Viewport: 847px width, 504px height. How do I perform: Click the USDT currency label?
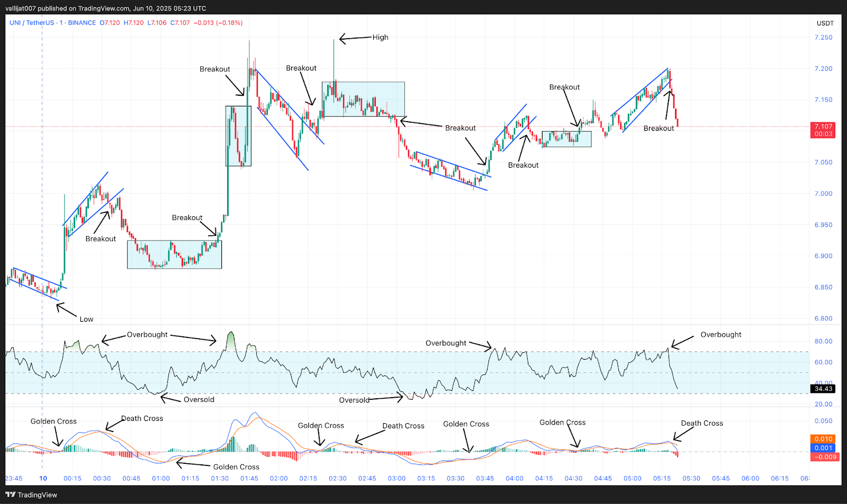(x=825, y=23)
